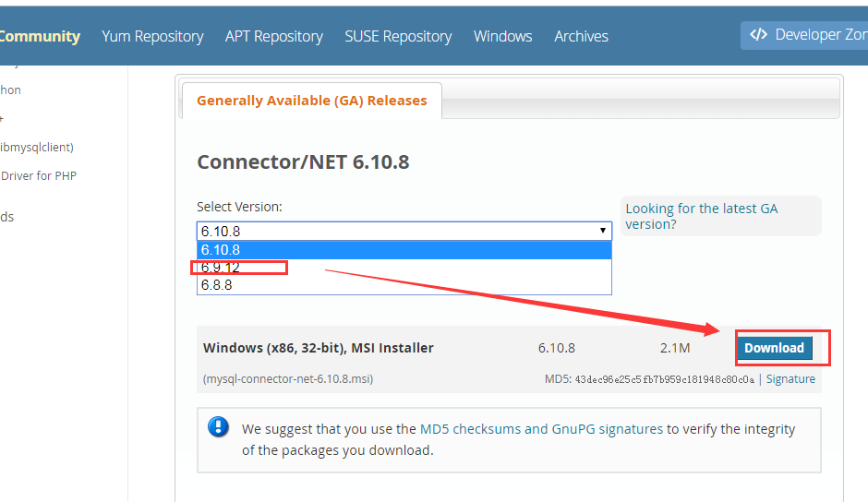Open the SUSE Repository nav item
This screenshot has height=502, width=868.
(x=398, y=36)
